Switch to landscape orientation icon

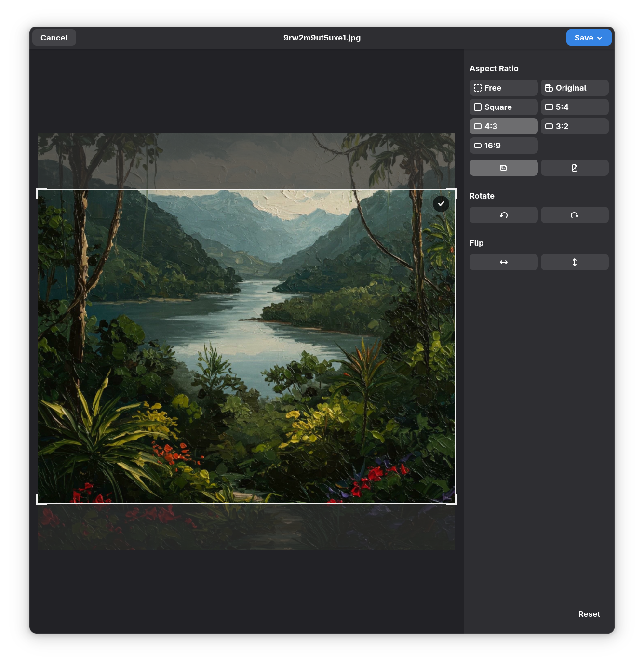[503, 168]
